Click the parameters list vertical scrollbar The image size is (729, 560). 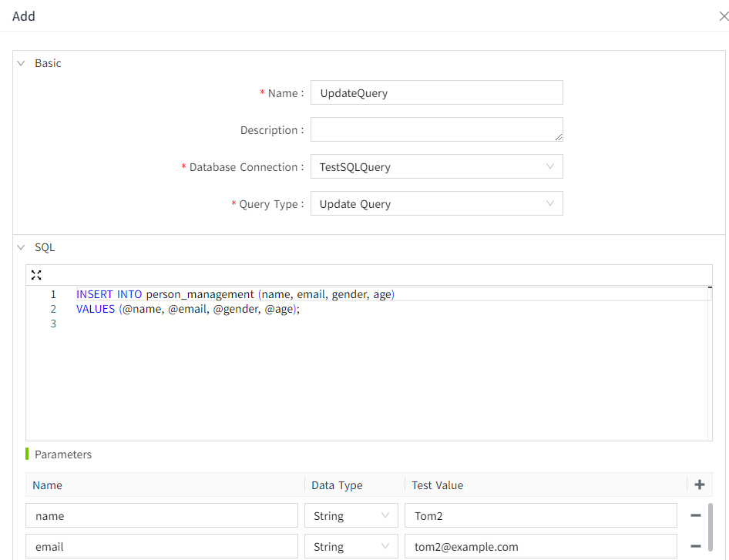tap(711, 528)
